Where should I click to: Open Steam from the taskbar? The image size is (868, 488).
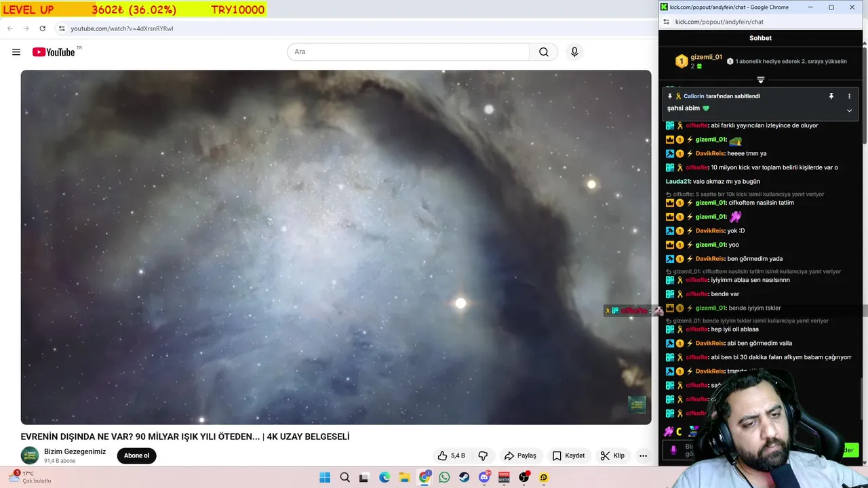[x=464, y=477]
